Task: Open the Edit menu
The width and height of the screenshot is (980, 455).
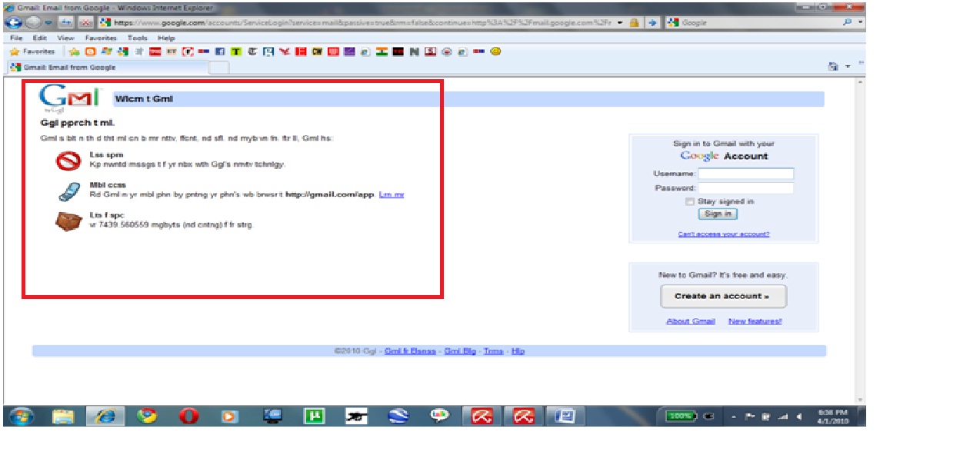Action: coord(39,38)
